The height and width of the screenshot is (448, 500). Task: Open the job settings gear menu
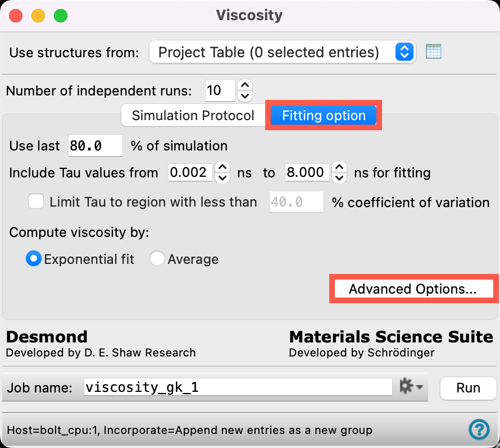[411, 386]
